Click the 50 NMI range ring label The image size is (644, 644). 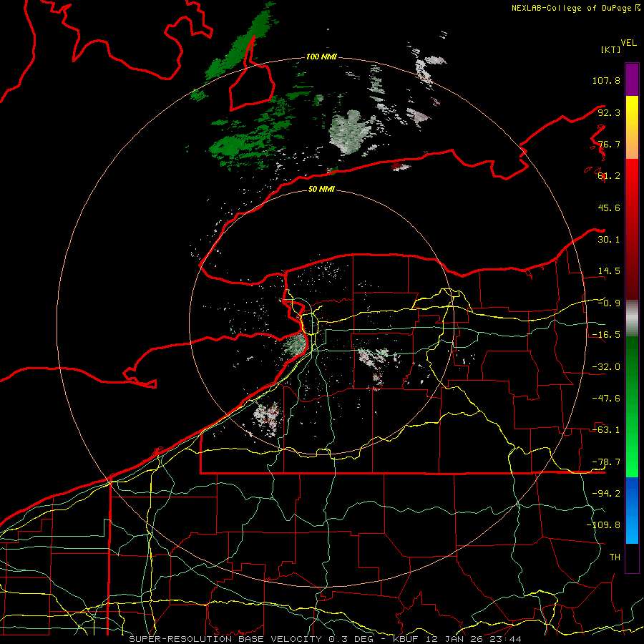click(321, 190)
